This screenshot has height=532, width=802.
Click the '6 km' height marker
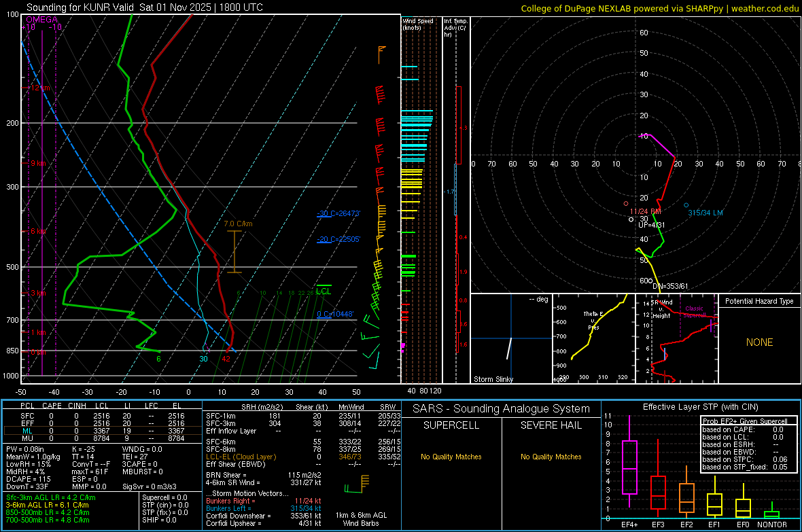point(38,231)
